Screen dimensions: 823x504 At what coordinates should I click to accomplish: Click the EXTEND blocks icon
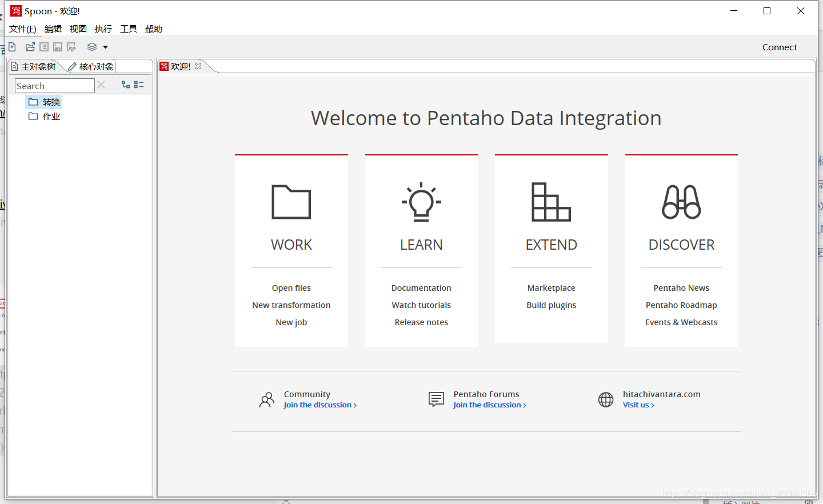[551, 202]
